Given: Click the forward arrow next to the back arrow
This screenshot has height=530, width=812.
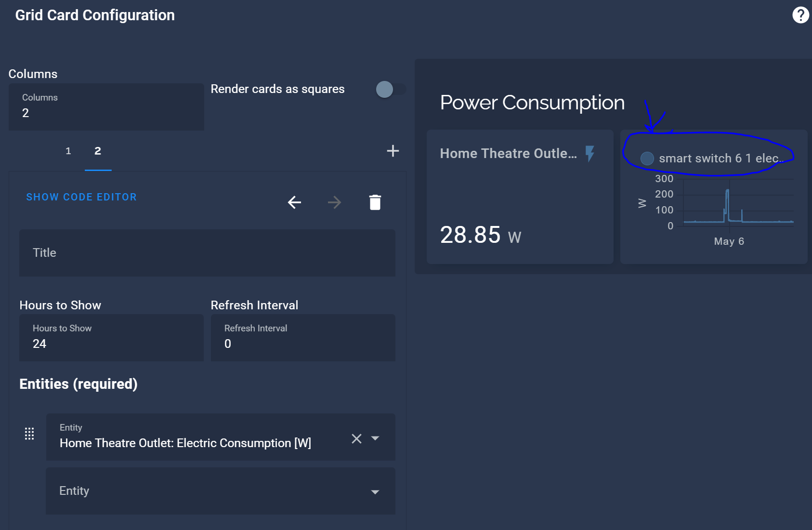Looking at the screenshot, I should pyautogui.click(x=334, y=202).
